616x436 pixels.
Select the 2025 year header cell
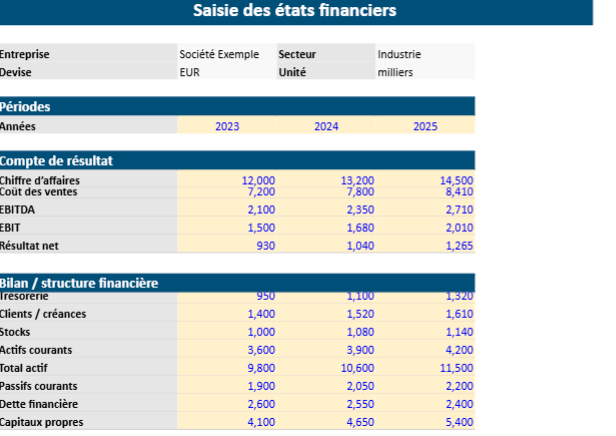[425, 127]
